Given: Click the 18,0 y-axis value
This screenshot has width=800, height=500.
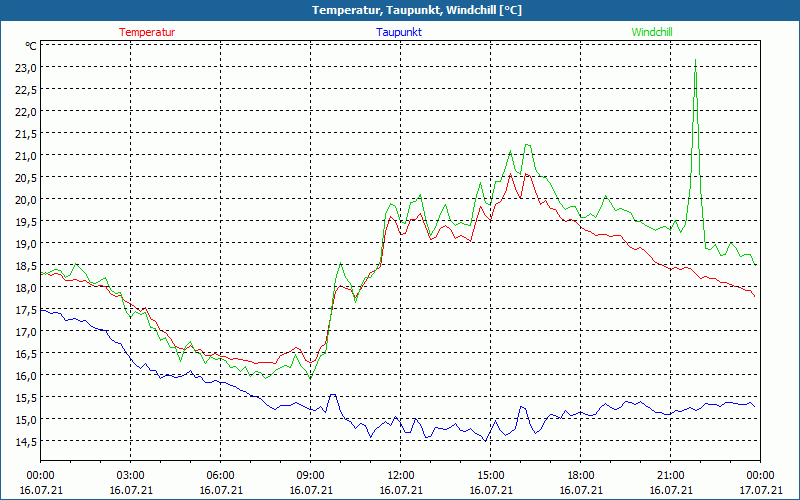Looking at the screenshot, I should [26, 287].
